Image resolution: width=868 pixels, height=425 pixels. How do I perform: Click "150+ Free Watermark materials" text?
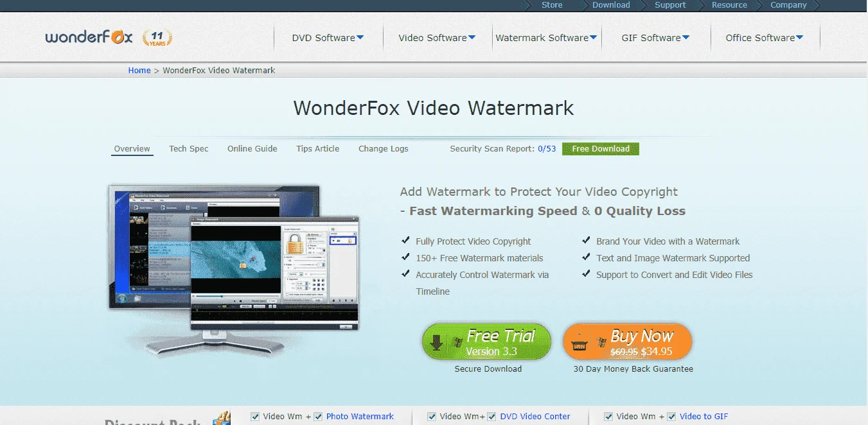pyautogui.click(x=479, y=258)
